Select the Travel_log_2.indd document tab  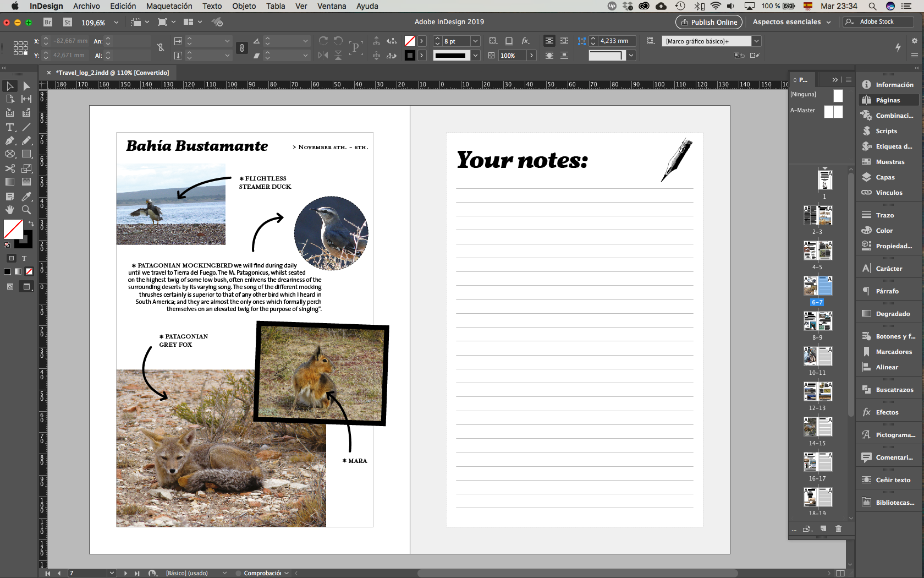112,73
